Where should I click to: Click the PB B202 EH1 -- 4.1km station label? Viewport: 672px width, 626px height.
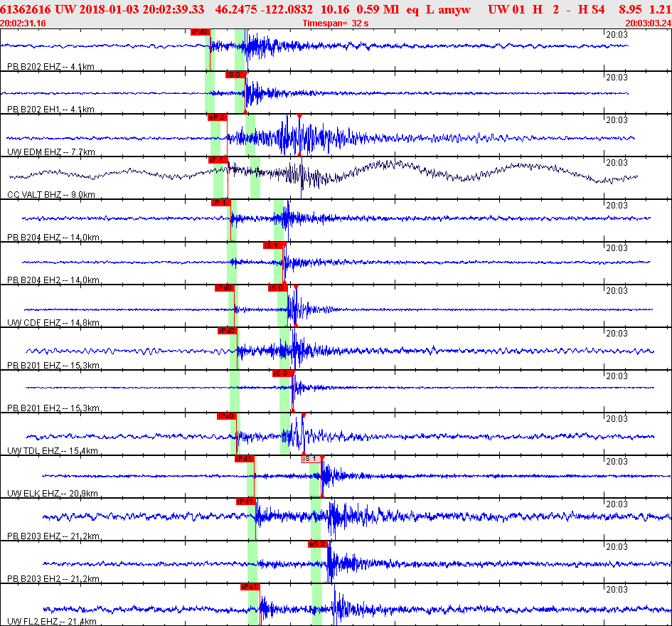(50, 110)
